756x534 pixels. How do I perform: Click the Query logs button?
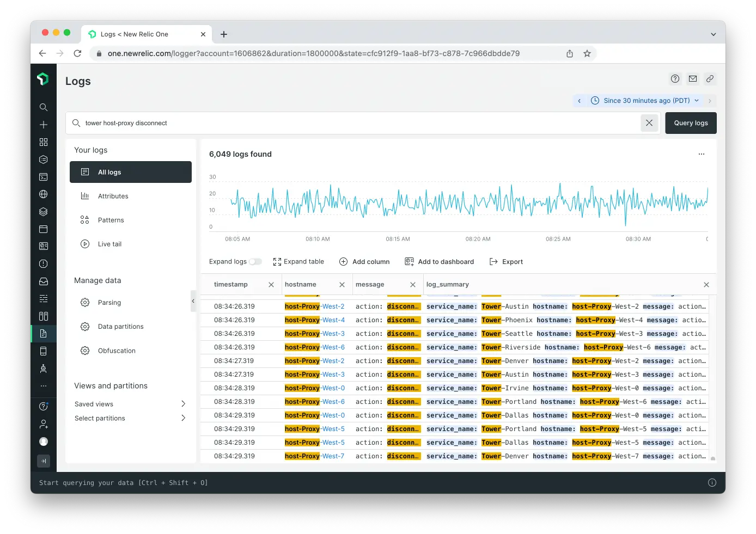point(691,122)
